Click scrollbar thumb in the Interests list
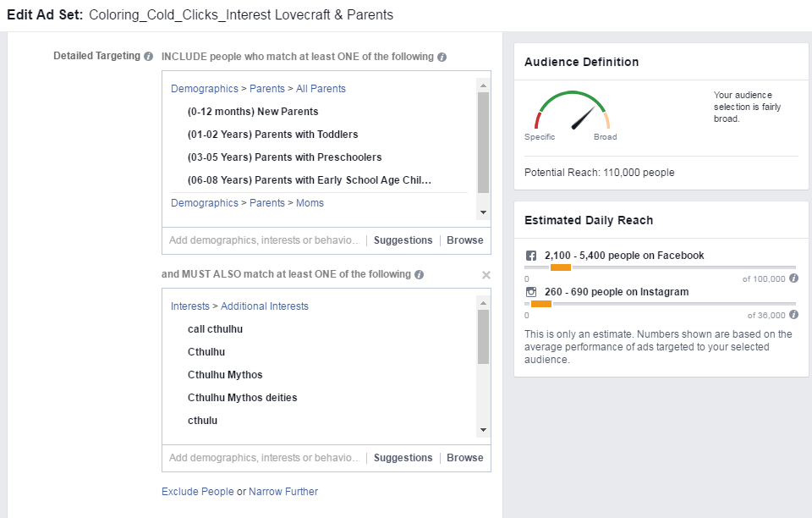The height and width of the screenshot is (518, 812). tap(483, 337)
